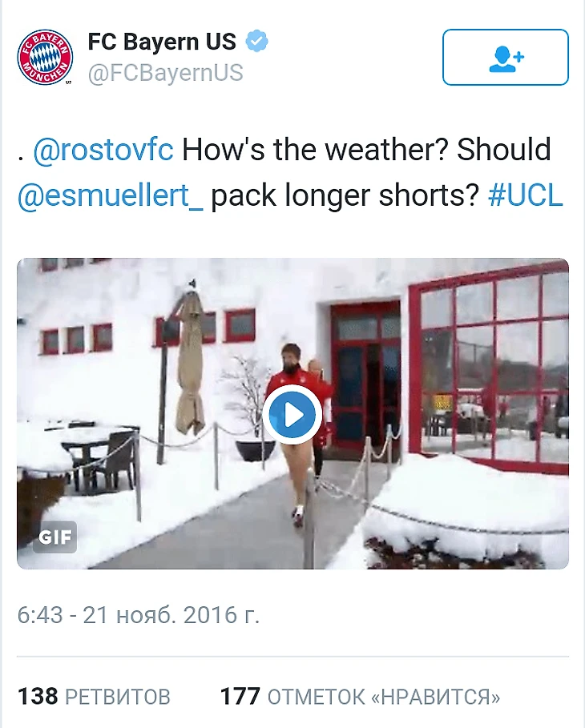Viewport: 585px width, 728px height.
Task: Click the FC Bayern München logo avatar
Action: pos(45,57)
